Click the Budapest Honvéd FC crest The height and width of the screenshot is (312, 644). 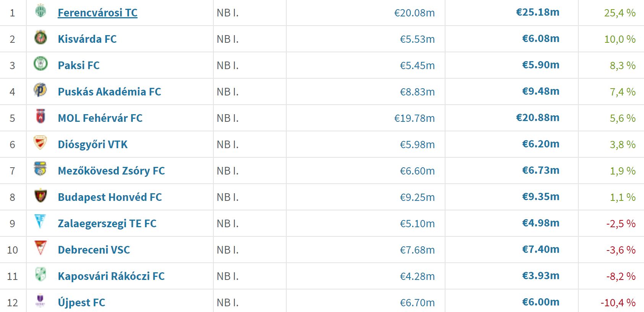coord(40,195)
